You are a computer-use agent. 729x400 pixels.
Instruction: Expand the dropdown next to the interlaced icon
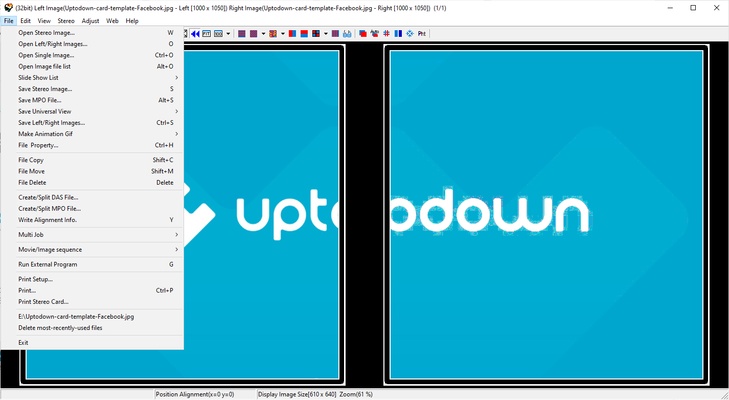(x=283, y=33)
